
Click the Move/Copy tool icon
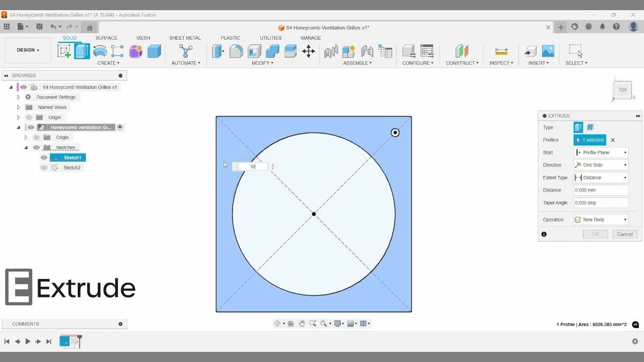pos(309,50)
